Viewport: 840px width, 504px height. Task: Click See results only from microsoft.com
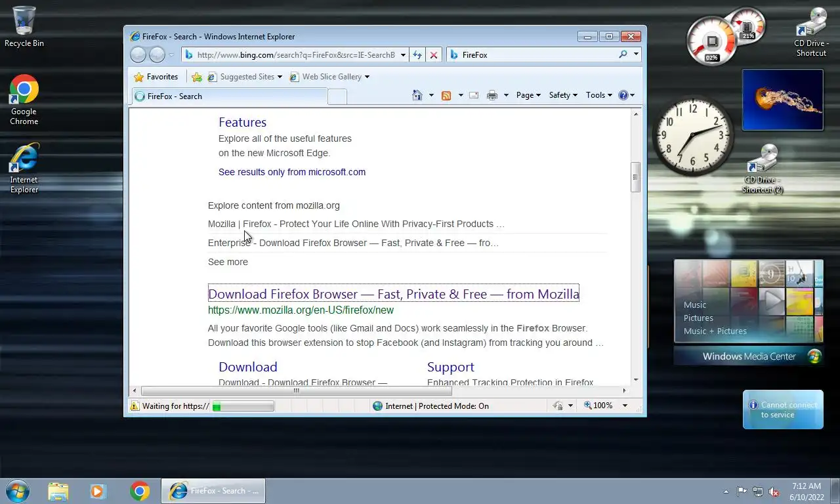point(292,172)
